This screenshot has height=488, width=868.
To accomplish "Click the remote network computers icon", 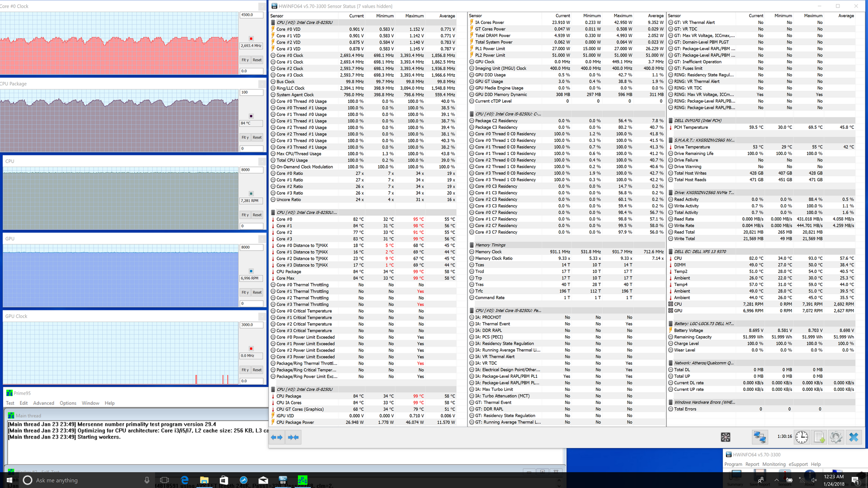I will point(759,437).
